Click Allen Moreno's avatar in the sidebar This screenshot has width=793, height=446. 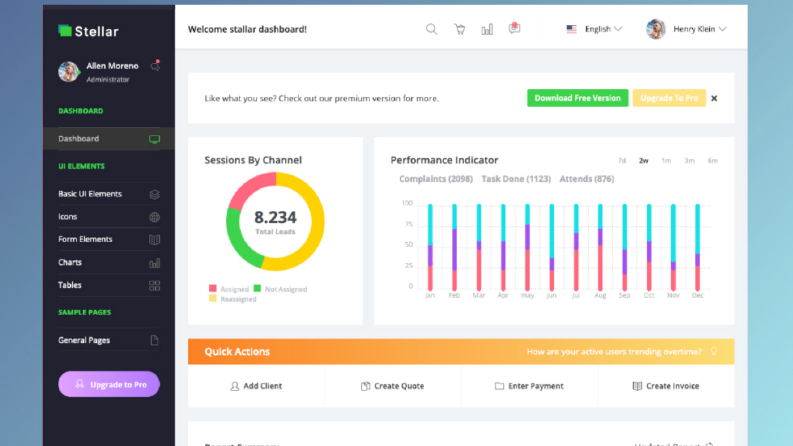point(69,72)
